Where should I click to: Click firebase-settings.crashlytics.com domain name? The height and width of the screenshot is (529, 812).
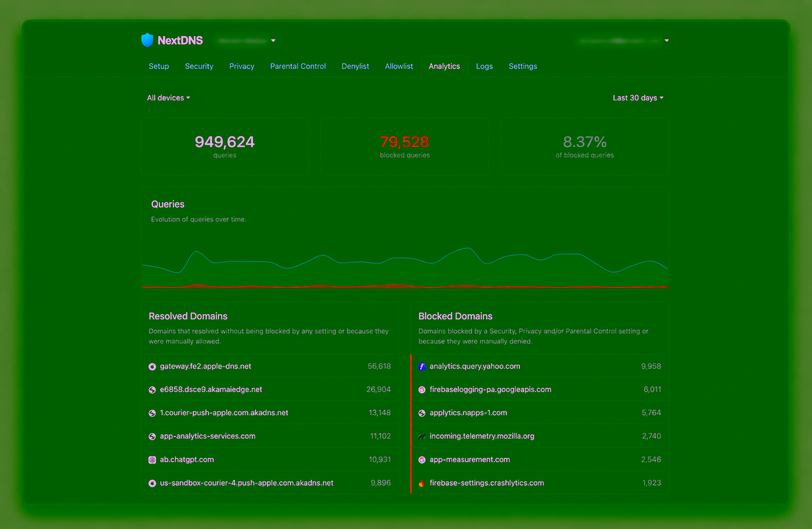[x=487, y=483]
